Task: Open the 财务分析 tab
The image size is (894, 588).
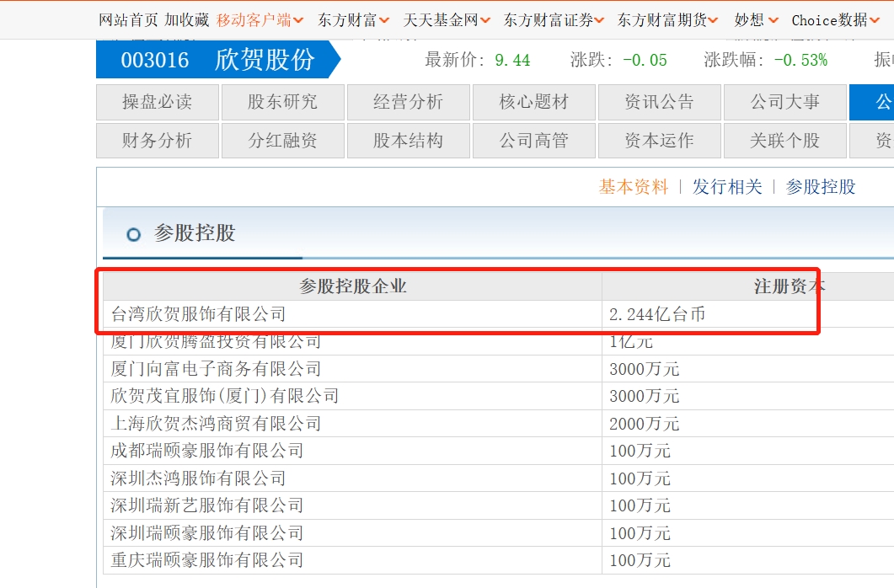Action: click(x=158, y=140)
